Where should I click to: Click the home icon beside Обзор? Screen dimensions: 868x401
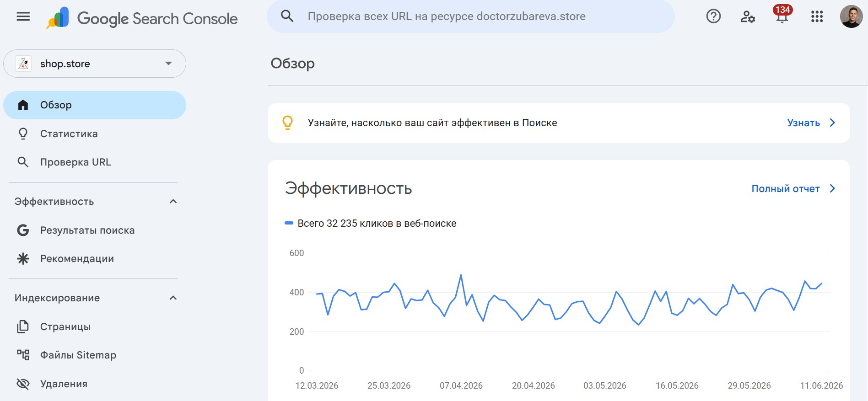23,105
